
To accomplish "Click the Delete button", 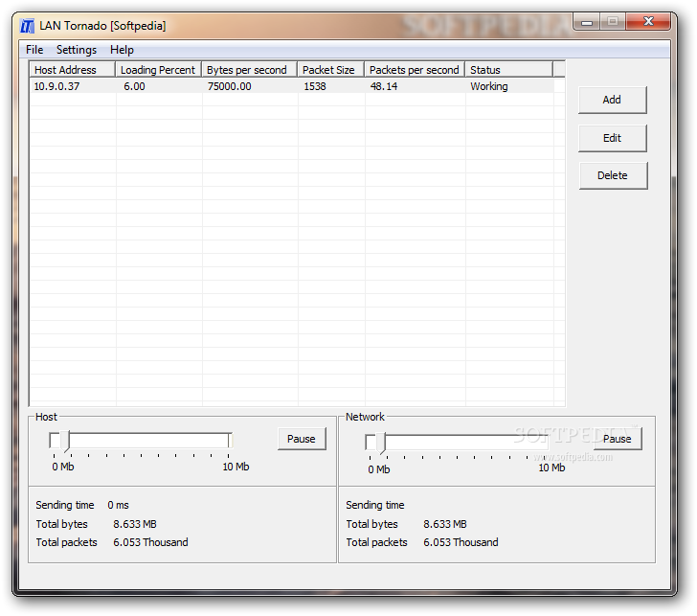I will click(x=613, y=175).
